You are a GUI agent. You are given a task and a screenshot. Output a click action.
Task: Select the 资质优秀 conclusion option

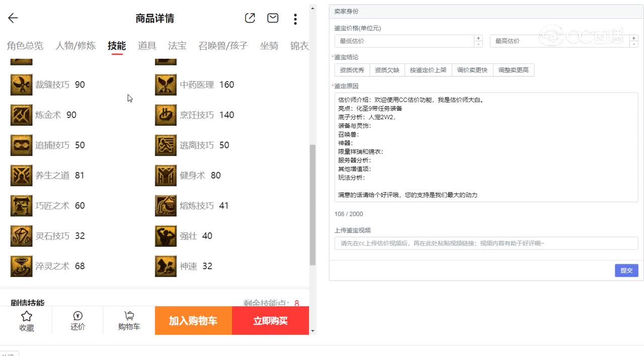pyautogui.click(x=352, y=70)
